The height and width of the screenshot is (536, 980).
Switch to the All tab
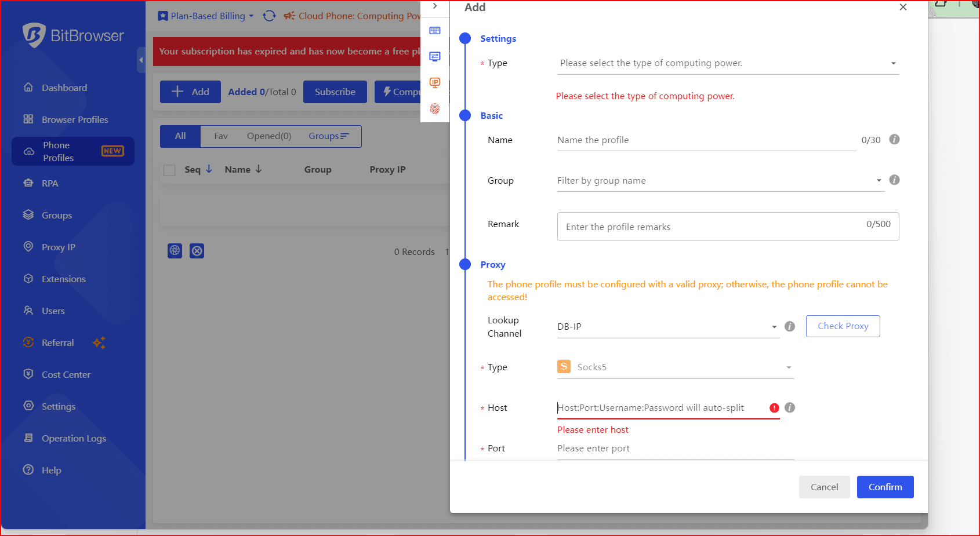point(180,136)
